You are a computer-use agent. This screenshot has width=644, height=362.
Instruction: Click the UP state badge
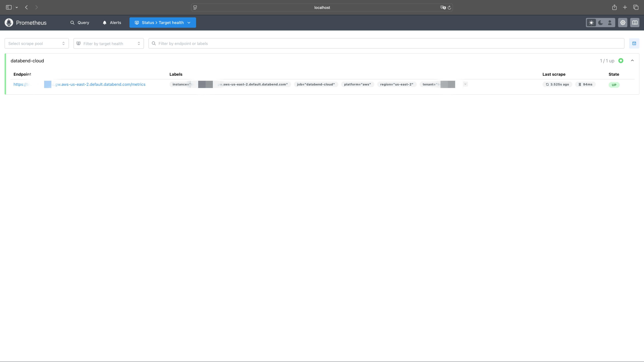614,85
